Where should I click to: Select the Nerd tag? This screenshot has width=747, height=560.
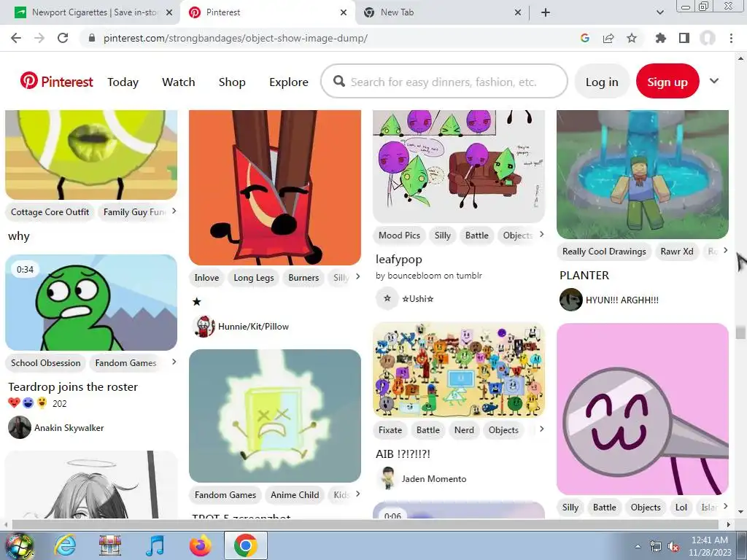tap(464, 430)
